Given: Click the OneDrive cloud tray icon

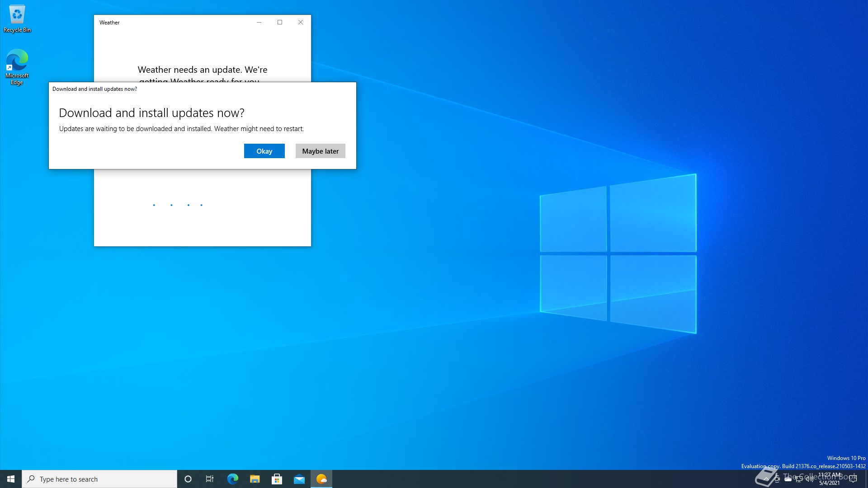Looking at the screenshot, I should (788, 479).
